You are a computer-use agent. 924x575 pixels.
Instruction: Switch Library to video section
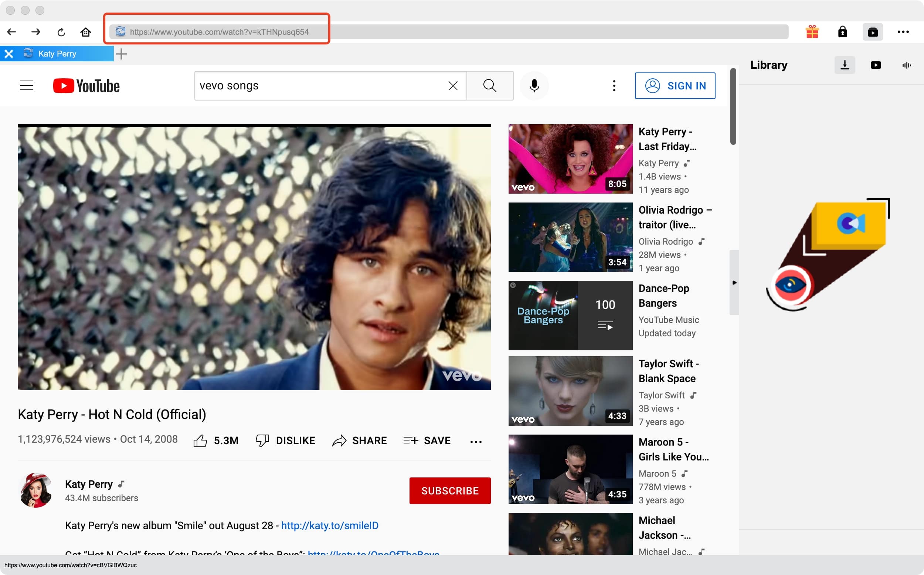click(875, 65)
